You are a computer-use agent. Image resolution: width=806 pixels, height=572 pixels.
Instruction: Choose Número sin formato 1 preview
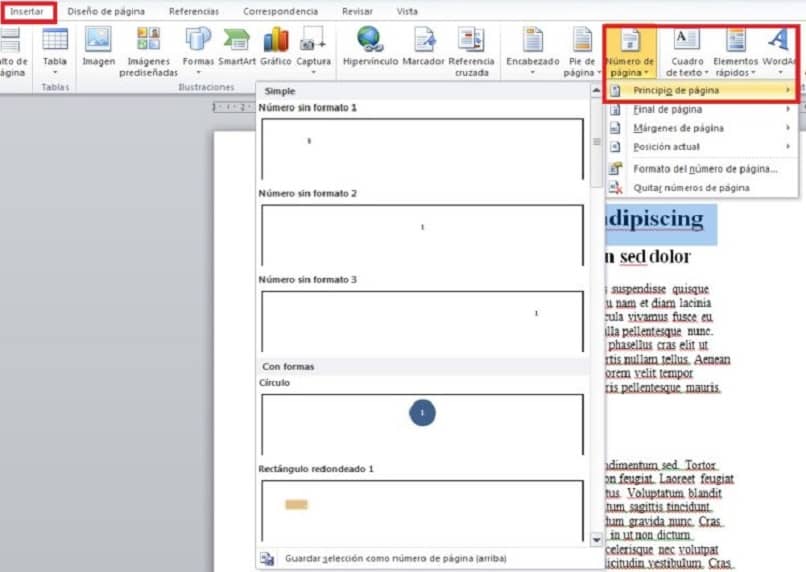pos(423,149)
